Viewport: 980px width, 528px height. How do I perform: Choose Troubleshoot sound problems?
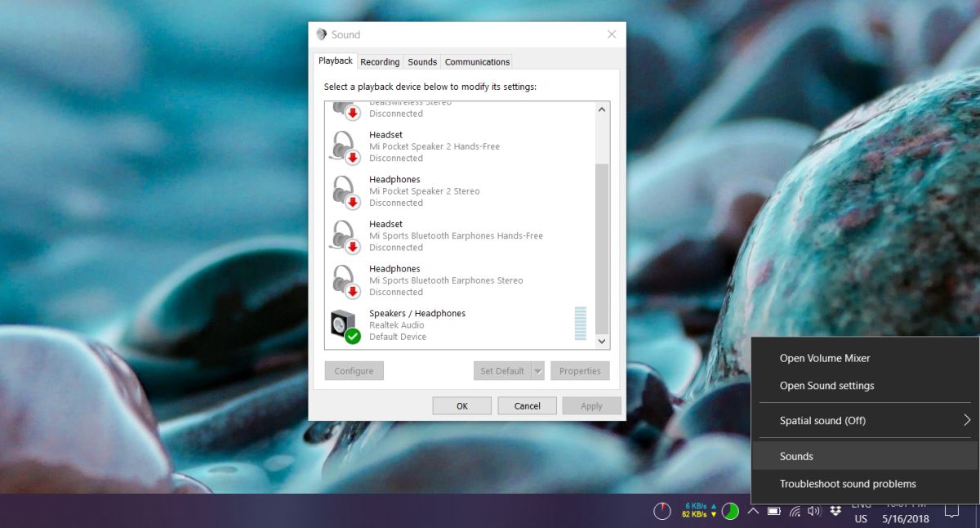coord(864,484)
